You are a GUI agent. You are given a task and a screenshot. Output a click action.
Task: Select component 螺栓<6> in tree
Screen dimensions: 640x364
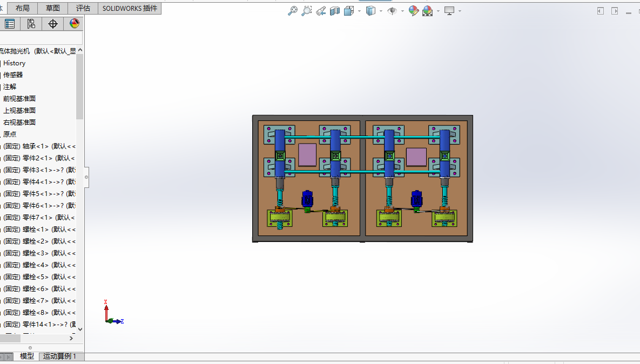point(39,288)
